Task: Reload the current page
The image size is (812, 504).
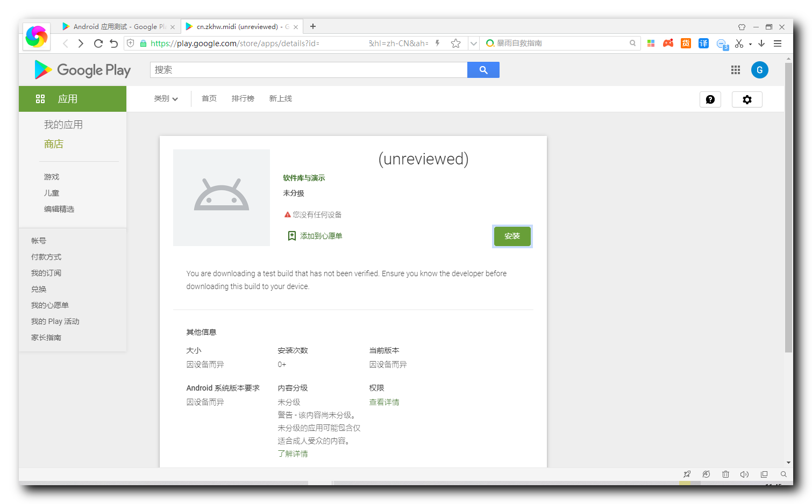Action: pos(98,44)
